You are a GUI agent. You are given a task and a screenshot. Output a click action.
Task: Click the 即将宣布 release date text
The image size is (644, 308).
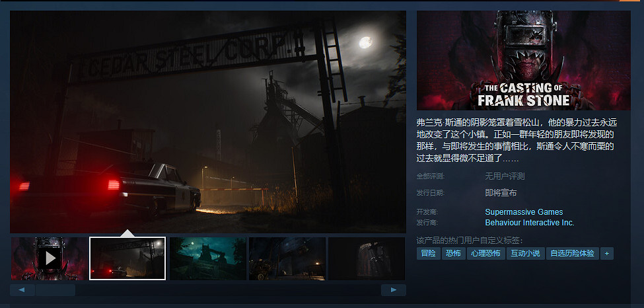coord(501,193)
